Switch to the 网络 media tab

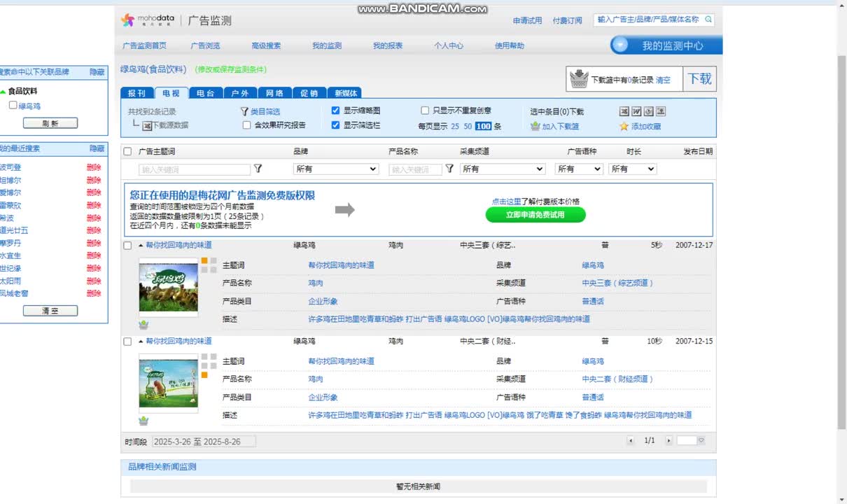coord(275,93)
